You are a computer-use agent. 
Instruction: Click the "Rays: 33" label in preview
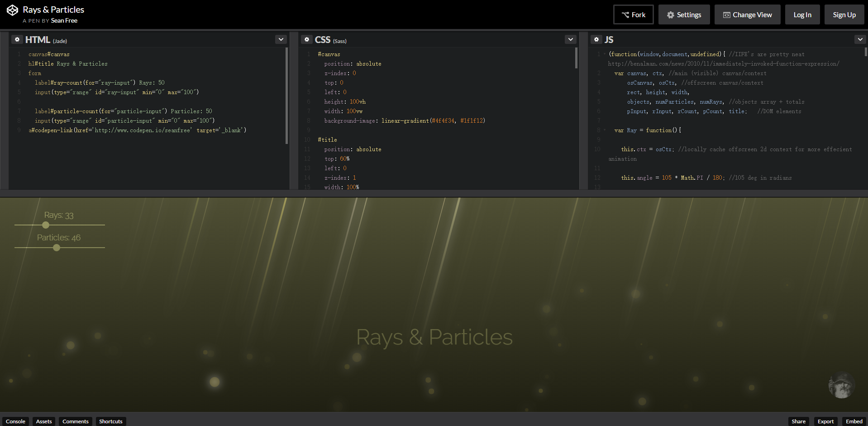[59, 215]
